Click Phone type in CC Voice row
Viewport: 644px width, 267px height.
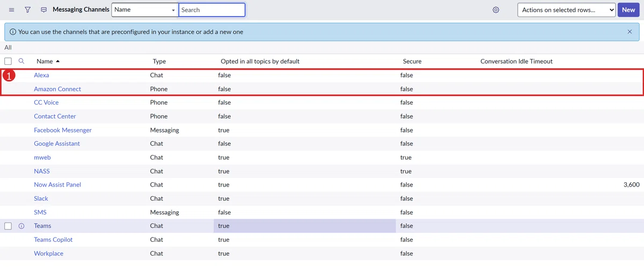pos(159,102)
